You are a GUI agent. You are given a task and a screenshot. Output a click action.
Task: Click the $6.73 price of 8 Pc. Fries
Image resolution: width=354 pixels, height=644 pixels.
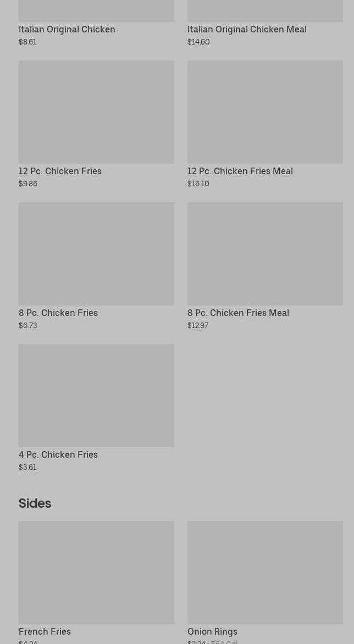pos(28,325)
